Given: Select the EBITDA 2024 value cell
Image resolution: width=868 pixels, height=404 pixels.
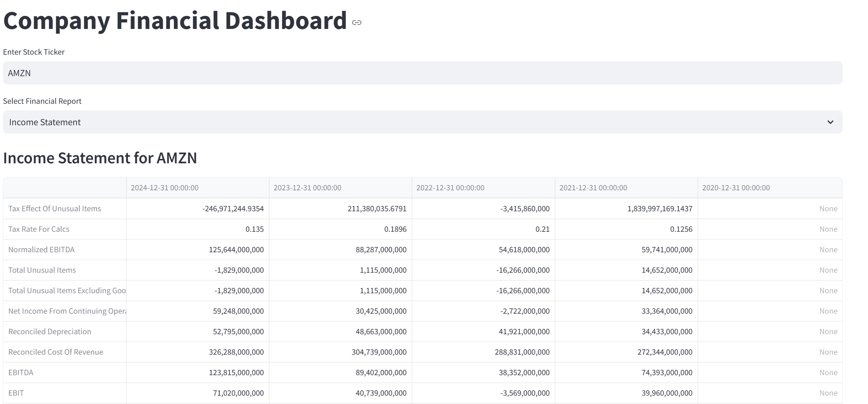Looking at the screenshot, I should (236, 373).
